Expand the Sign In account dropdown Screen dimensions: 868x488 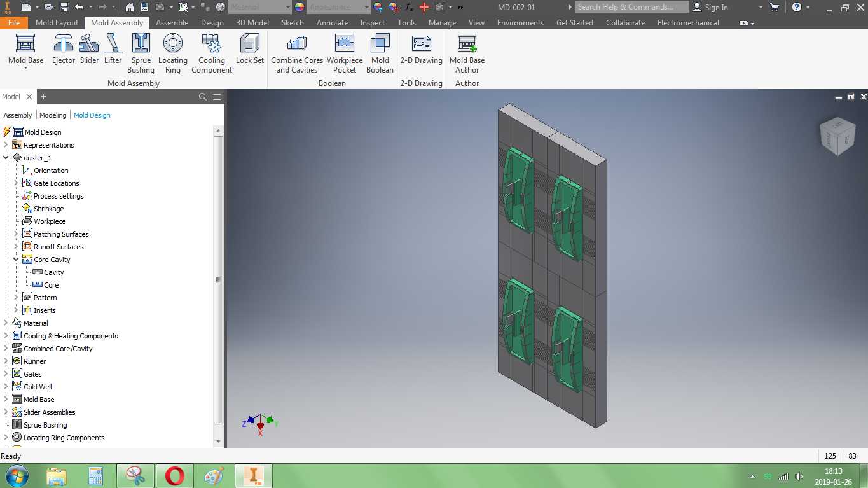tap(761, 8)
